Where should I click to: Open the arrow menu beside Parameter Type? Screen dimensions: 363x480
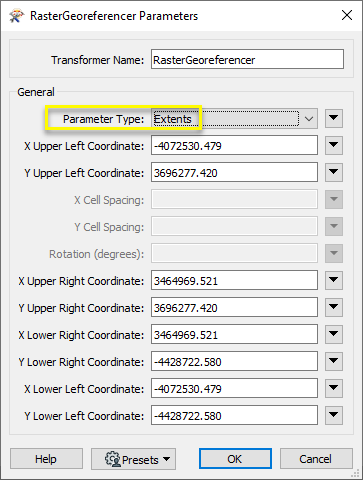[334, 118]
